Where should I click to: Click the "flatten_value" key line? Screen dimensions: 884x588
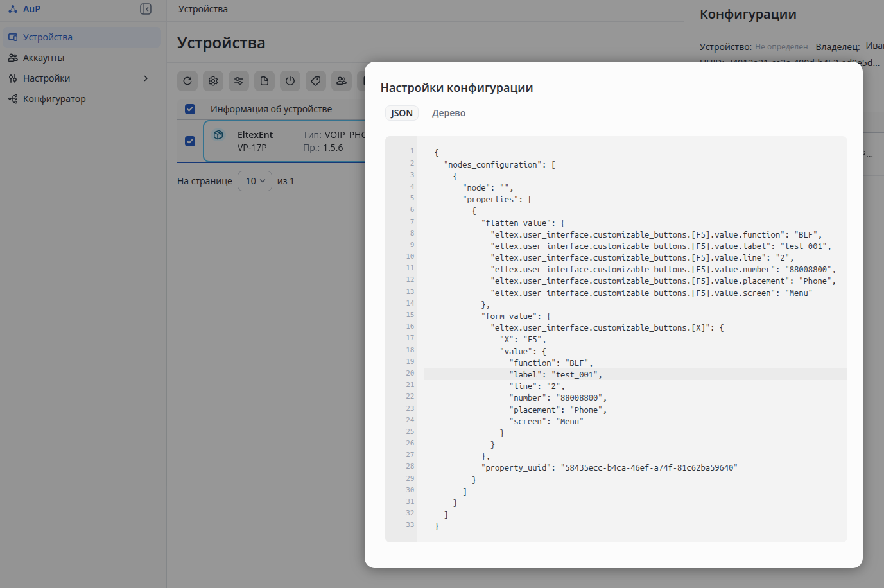[523, 223]
